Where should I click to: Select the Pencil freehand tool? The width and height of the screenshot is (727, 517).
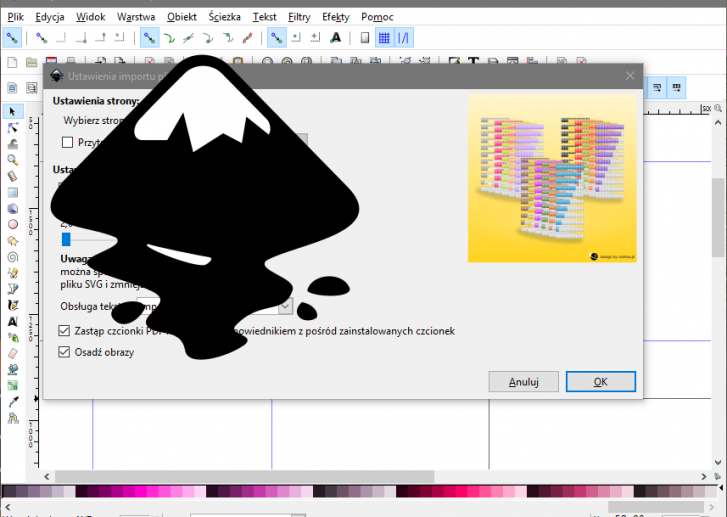[x=13, y=273]
